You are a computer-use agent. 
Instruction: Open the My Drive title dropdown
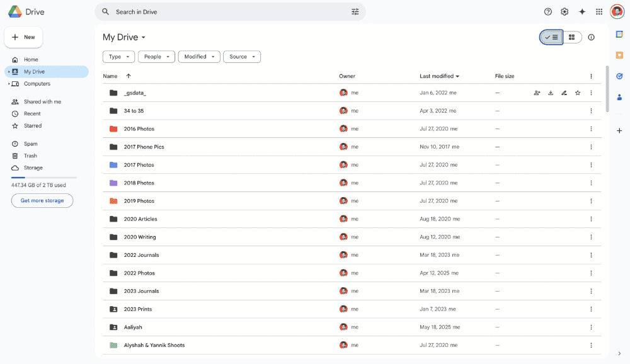(123, 37)
